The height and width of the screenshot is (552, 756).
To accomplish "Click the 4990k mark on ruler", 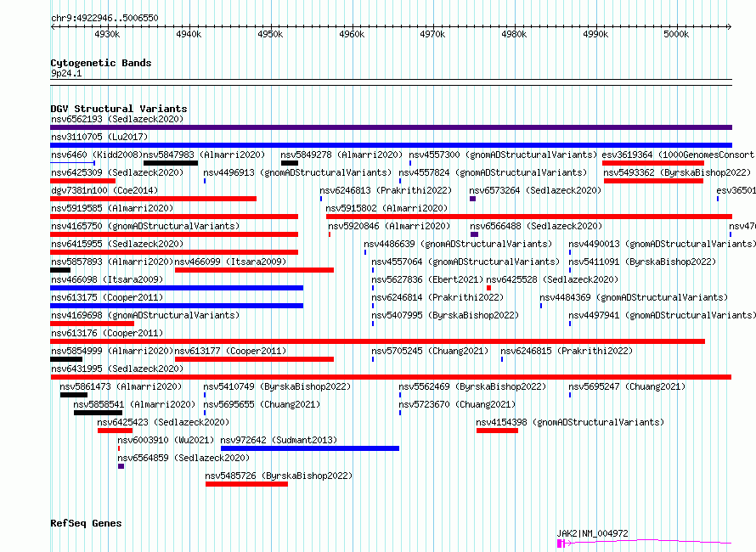I will pos(596,34).
